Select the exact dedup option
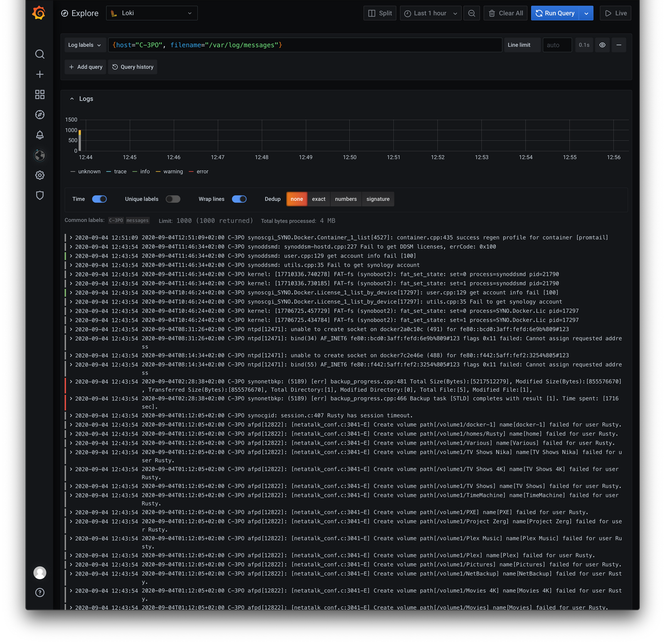 pyautogui.click(x=318, y=199)
